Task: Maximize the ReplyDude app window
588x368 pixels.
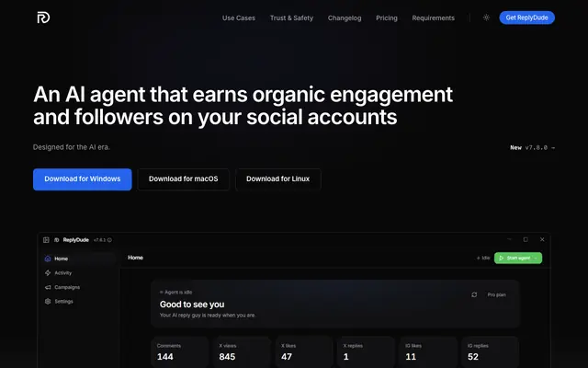Action: point(526,239)
